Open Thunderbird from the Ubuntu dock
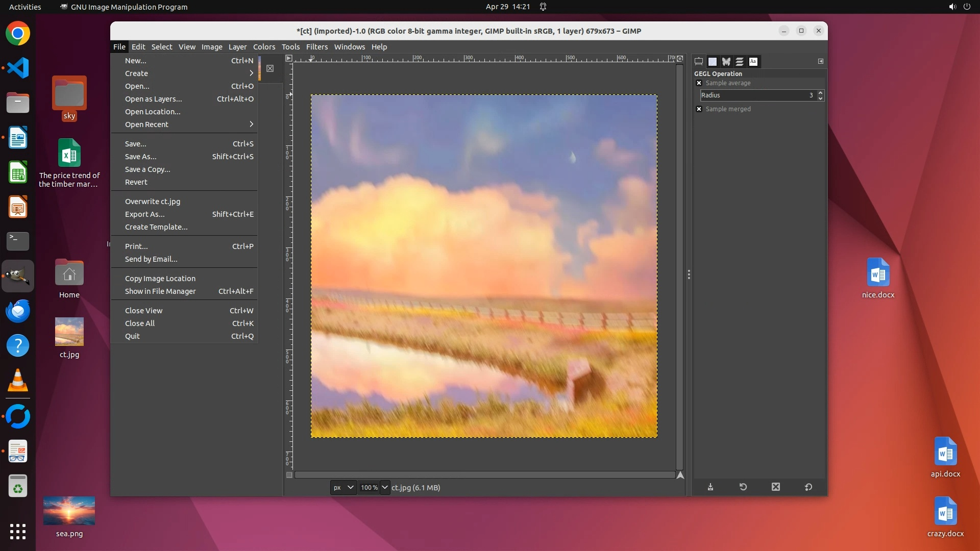The height and width of the screenshot is (551, 980). pyautogui.click(x=18, y=311)
